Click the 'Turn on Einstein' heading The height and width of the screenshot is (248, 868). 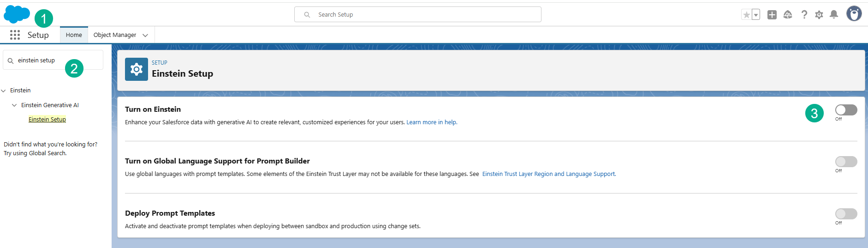(x=153, y=109)
